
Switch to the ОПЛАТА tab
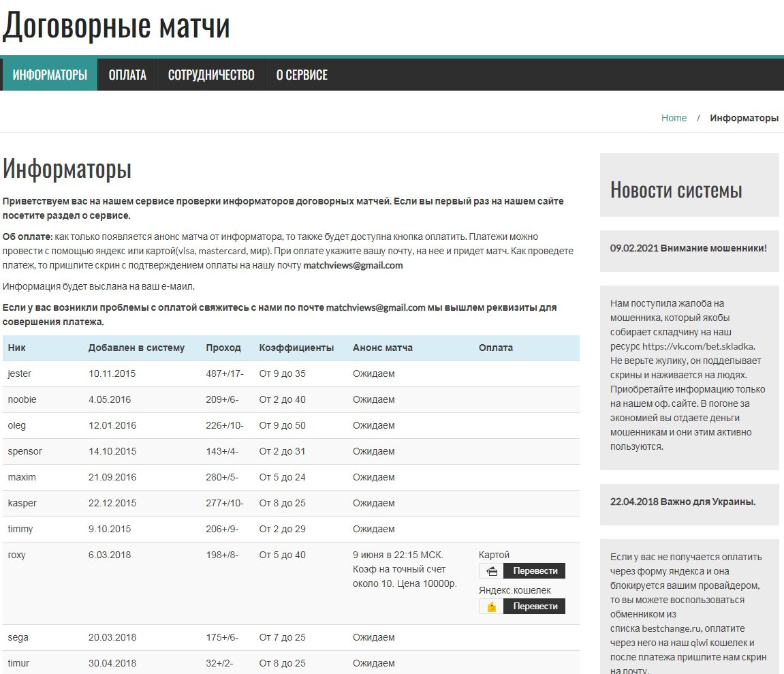[127, 74]
